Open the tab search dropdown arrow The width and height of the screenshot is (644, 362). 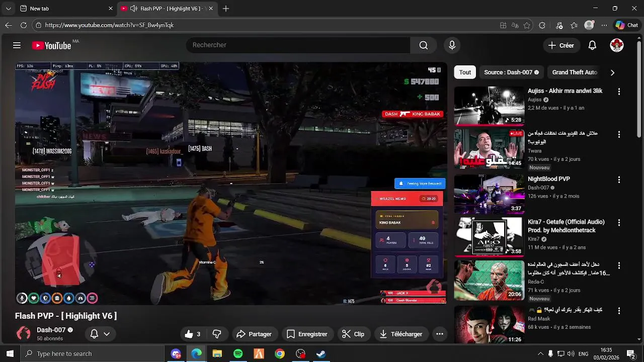pos(8,9)
